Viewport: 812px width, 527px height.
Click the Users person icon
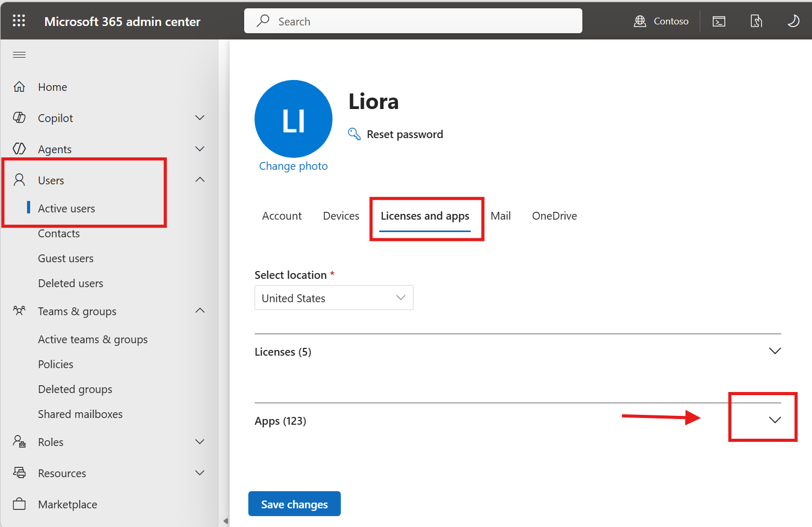[x=19, y=180]
